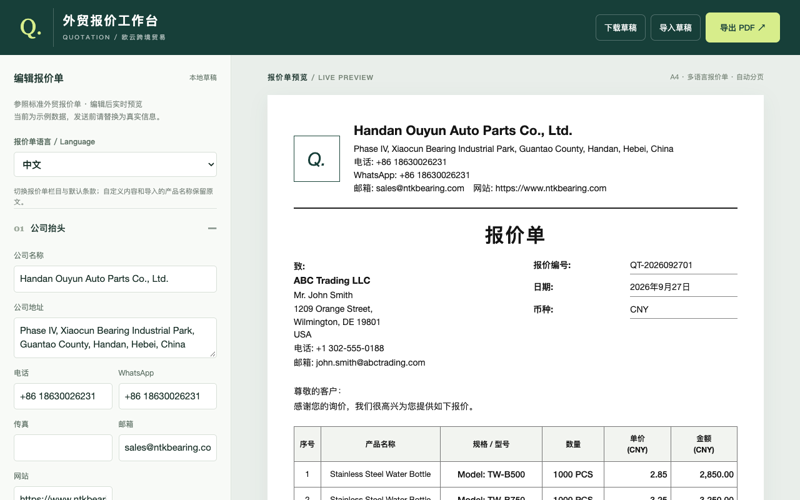This screenshot has width=800, height=500.
Task: Click the 报价单预览 label
Action: click(288, 78)
